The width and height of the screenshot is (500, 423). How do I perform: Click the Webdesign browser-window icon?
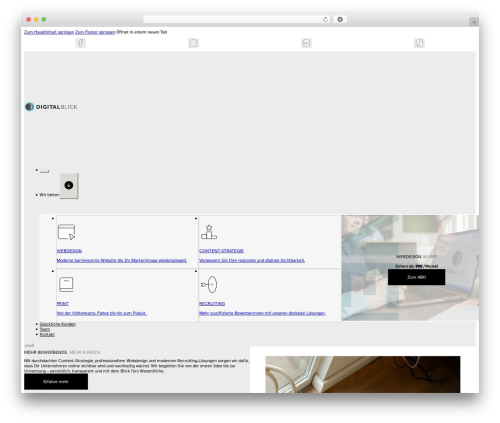coord(66,232)
